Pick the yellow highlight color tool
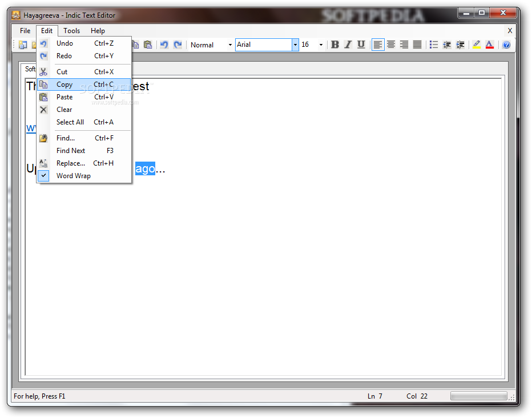Screen dimensions: 532x418 point(477,45)
